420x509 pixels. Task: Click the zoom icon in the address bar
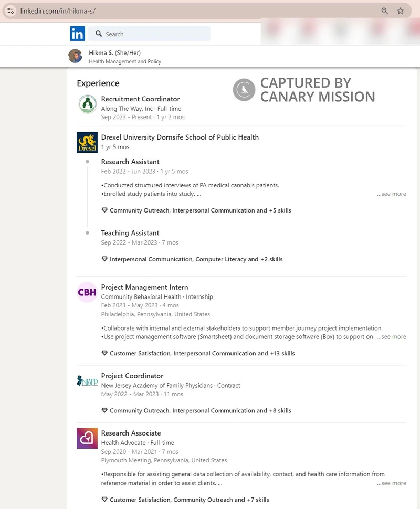[384, 10]
